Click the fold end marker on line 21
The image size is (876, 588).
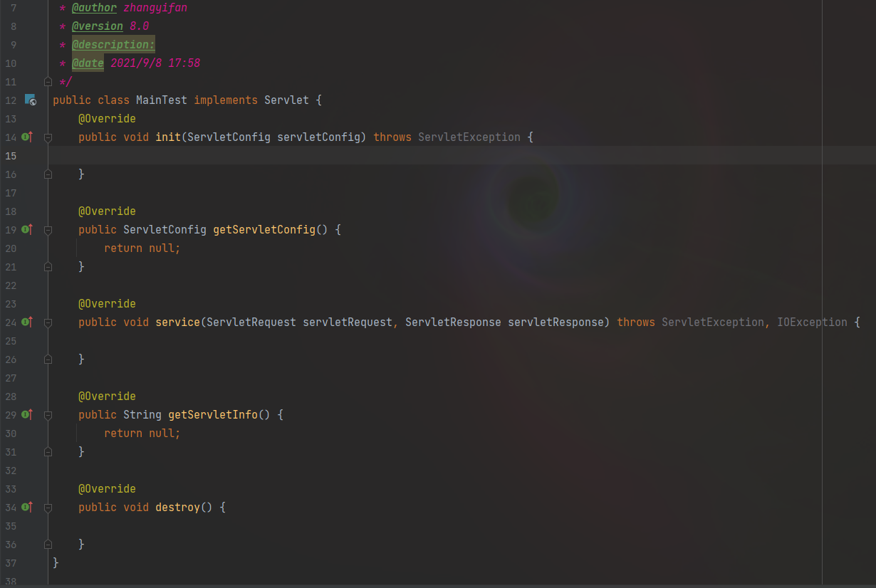[x=48, y=266]
